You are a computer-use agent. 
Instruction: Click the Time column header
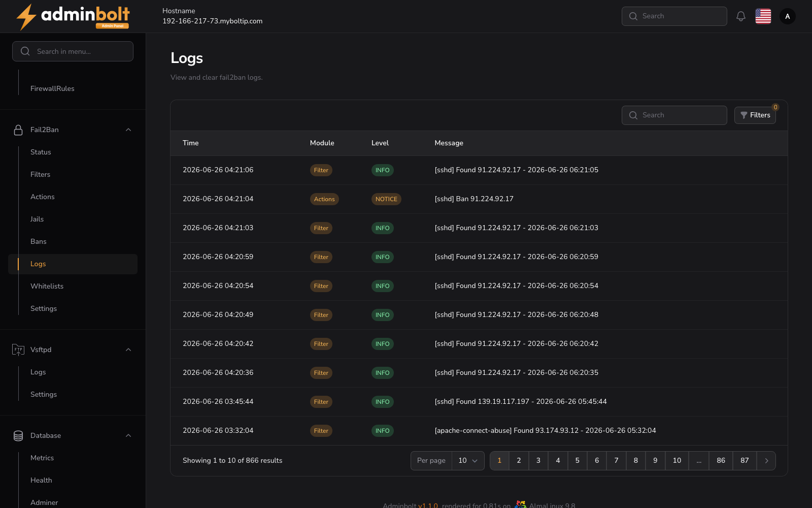coord(191,143)
